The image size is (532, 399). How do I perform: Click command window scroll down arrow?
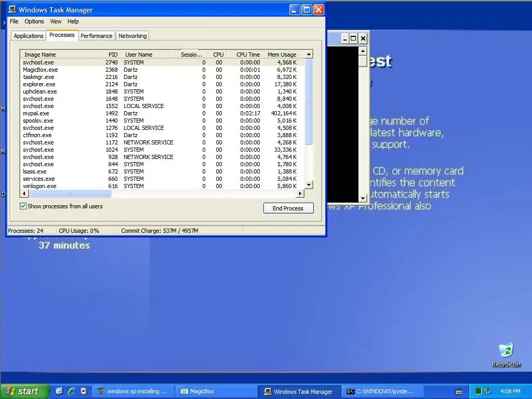[x=363, y=198]
